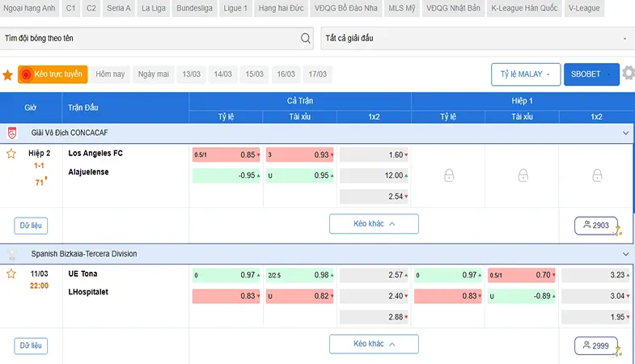
Task: Click the Kèo trực tuyến live button
Action: click(53, 74)
